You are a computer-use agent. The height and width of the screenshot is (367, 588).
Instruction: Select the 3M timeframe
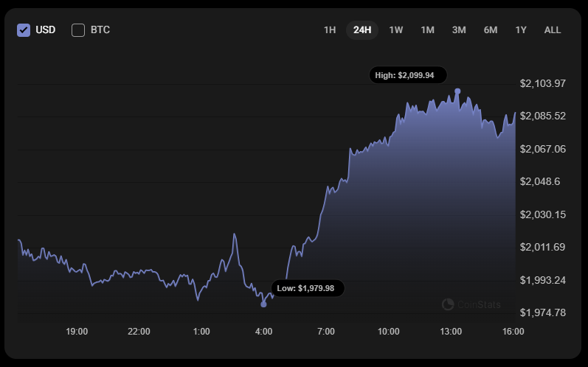coord(459,30)
